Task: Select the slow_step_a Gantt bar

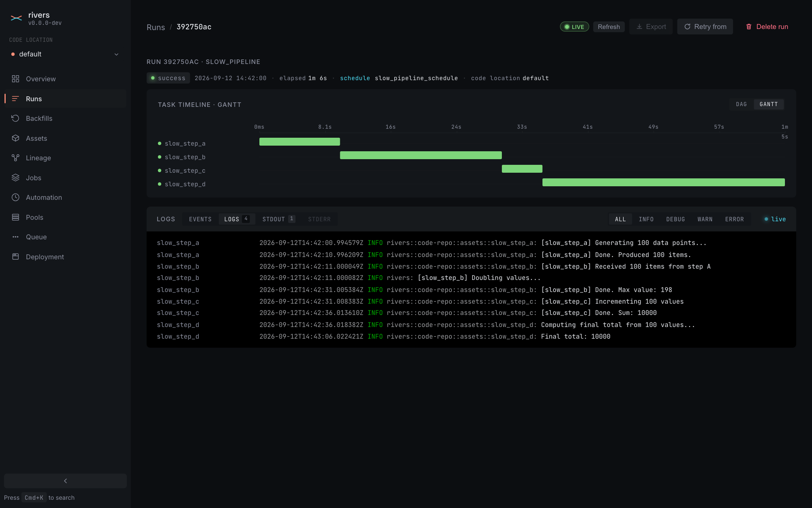Action: click(x=300, y=141)
